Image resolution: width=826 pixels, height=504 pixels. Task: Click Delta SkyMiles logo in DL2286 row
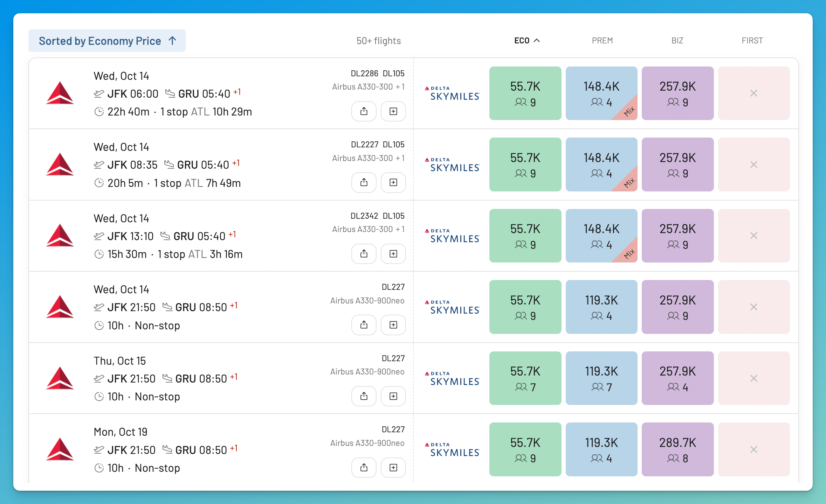coord(452,93)
